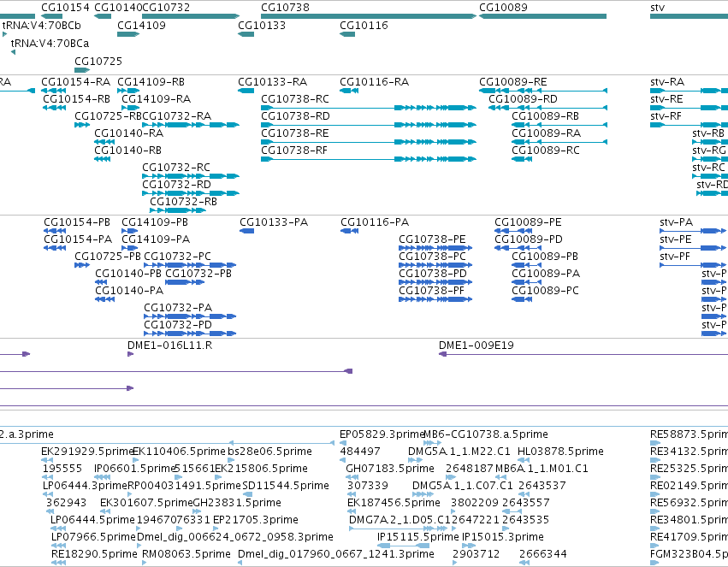
Task: Click the CG10154 gene label
Action: [x=65, y=8]
